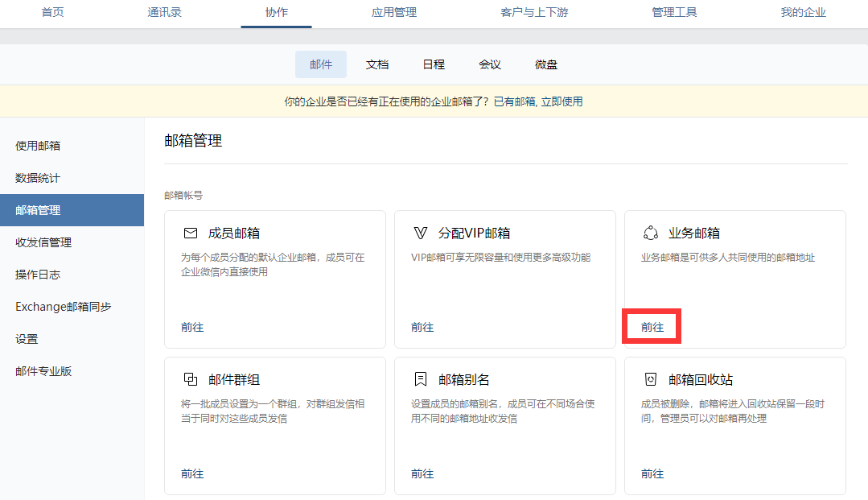The width and height of the screenshot is (868, 500).
Task: Open 数据统计 in the left sidebar
Action: click(38, 178)
